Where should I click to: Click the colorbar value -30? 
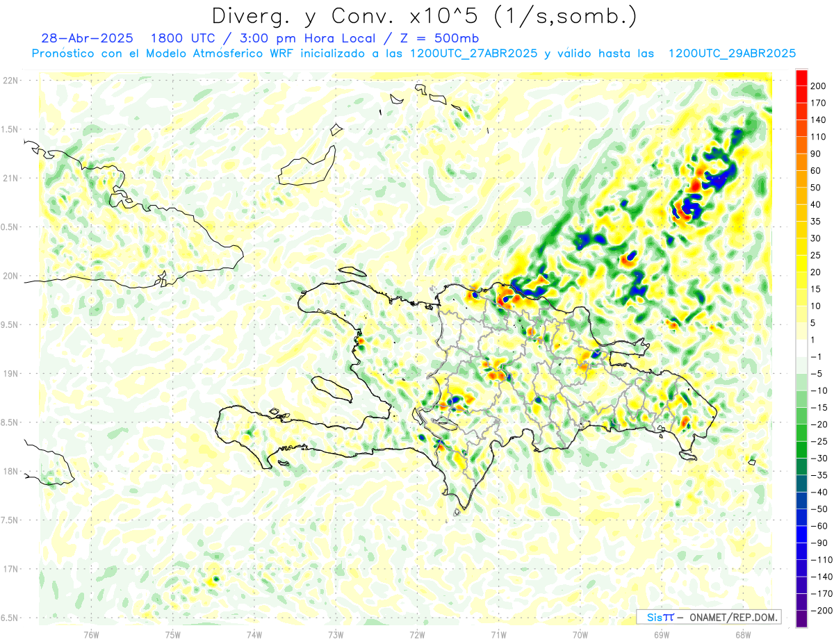coord(819,458)
